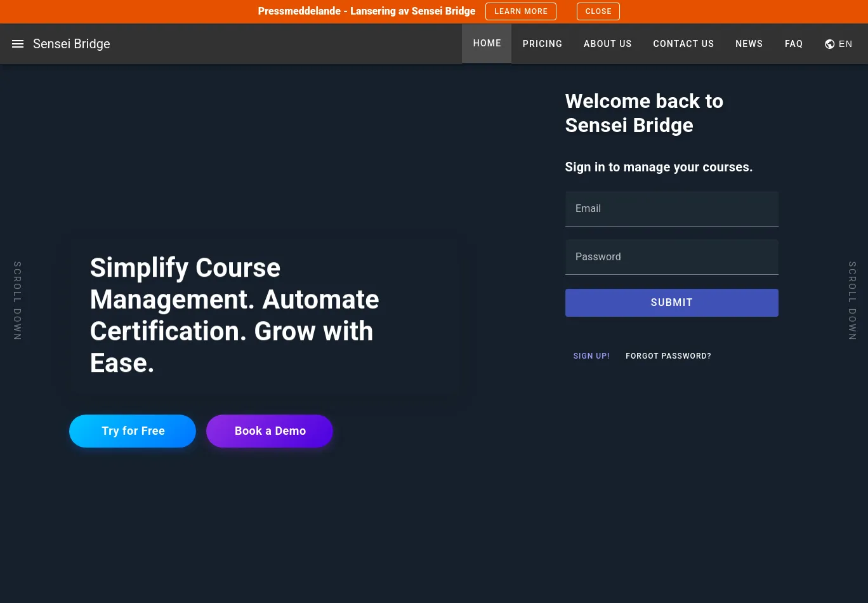This screenshot has height=603, width=868.
Task: Click the left Scroll Down indicator
Action: (18, 300)
